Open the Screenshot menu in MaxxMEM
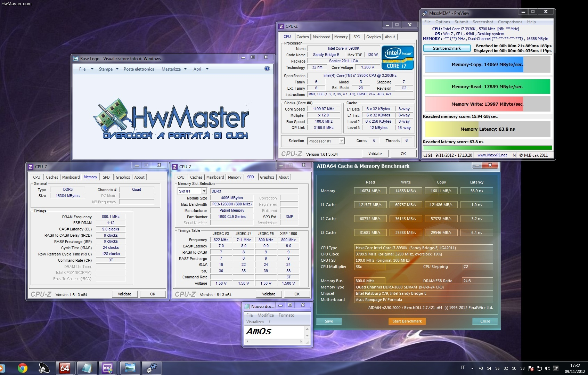Screen dimensions: 588x375 click(483, 22)
